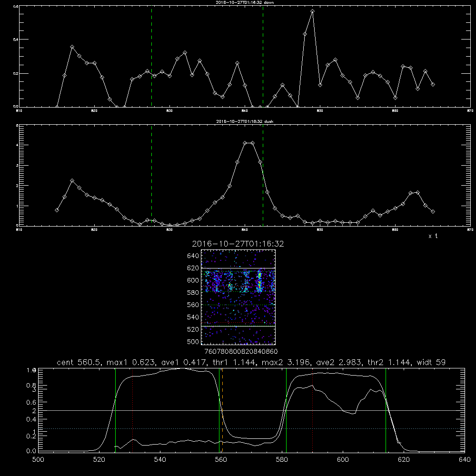The width and height of the screenshot is (476, 476).
Task: Click the upper white horizontal line across the heat map
Action: 238,268
